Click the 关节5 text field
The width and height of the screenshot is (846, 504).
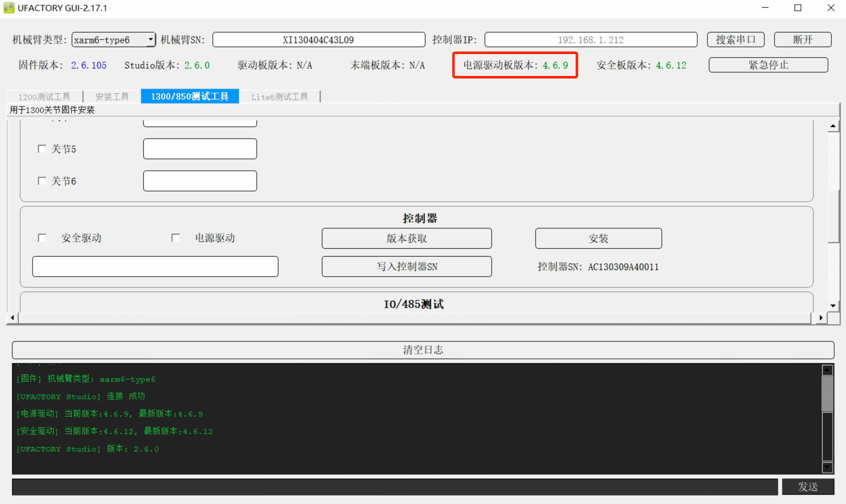(200, 149)
